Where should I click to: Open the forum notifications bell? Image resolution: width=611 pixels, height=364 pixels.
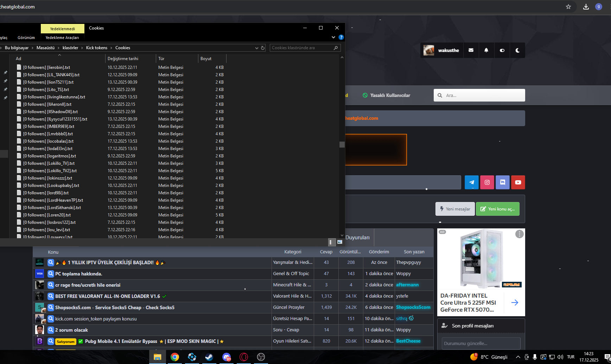[x=486, y=50]
